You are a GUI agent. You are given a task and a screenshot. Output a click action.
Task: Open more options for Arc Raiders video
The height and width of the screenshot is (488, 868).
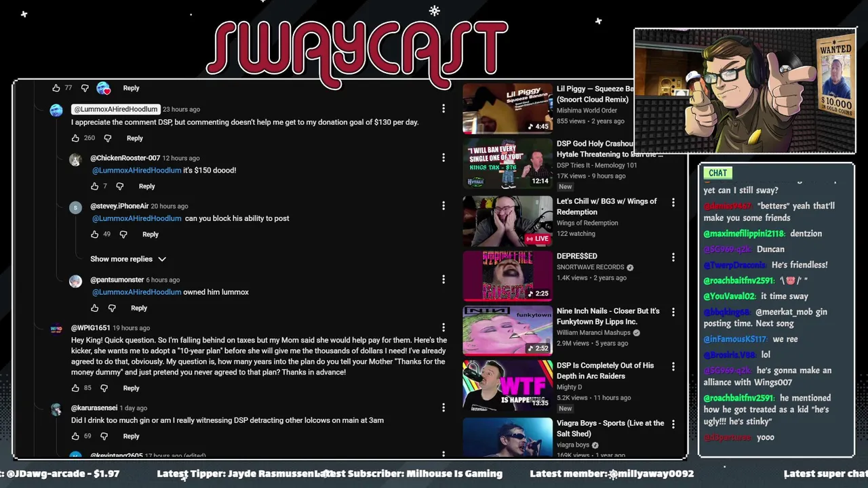[x=673, y=367]
